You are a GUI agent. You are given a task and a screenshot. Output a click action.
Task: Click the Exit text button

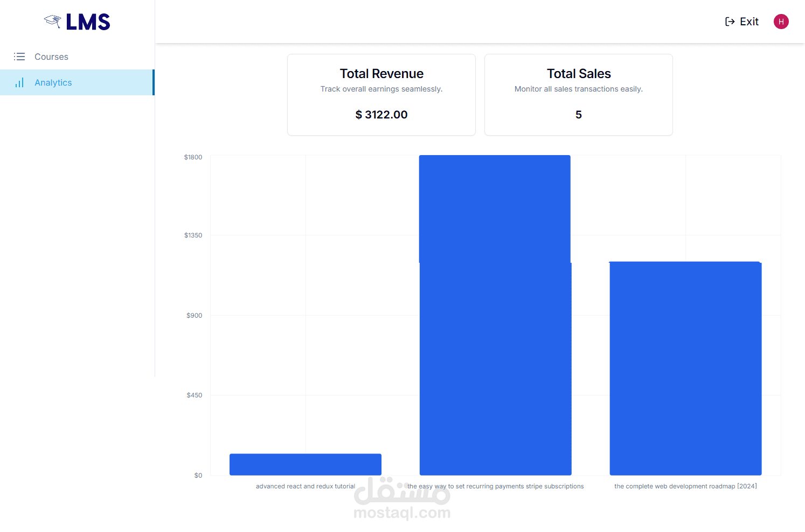(749, 22)
